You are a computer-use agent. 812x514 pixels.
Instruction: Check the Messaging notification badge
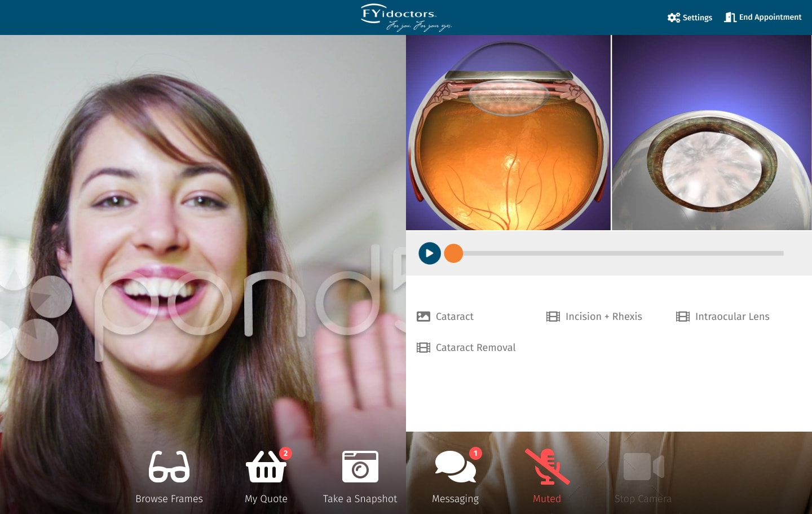(x=475, y=453)
